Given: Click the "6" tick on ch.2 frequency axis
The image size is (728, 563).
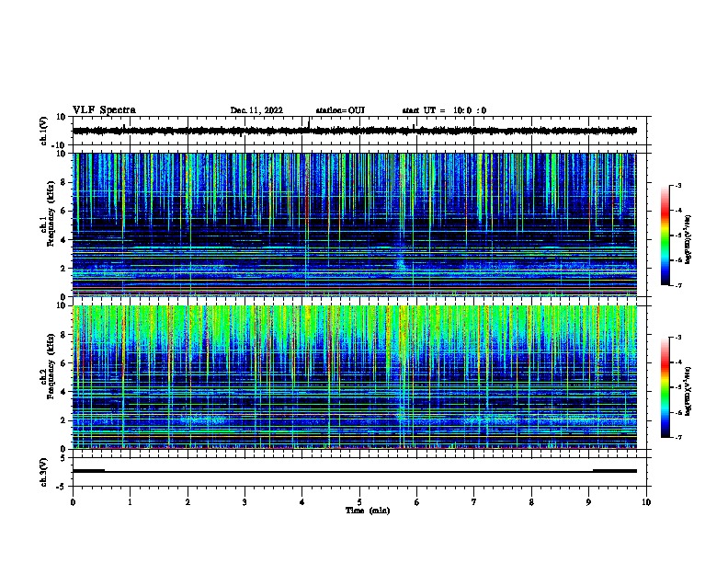Looking at the screenshot, I should [x=64, y=363].
